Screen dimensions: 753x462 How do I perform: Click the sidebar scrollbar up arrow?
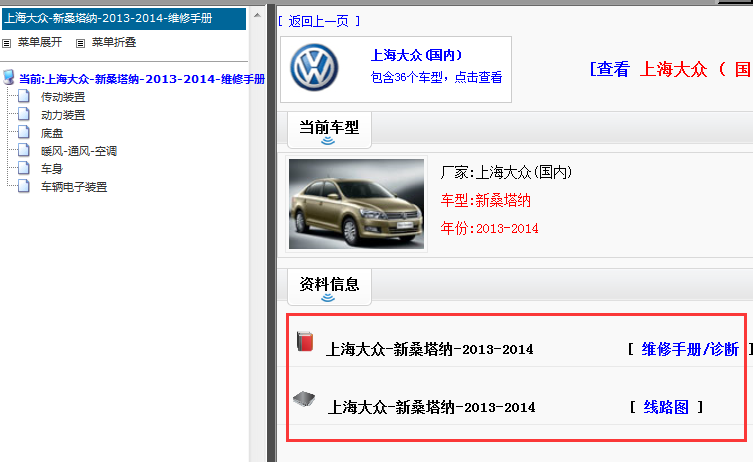[x=257, y=15]
